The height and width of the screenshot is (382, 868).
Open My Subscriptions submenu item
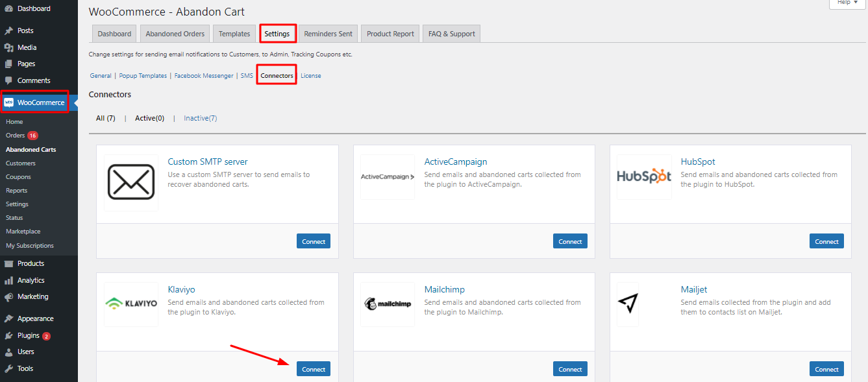click(30, 246)
